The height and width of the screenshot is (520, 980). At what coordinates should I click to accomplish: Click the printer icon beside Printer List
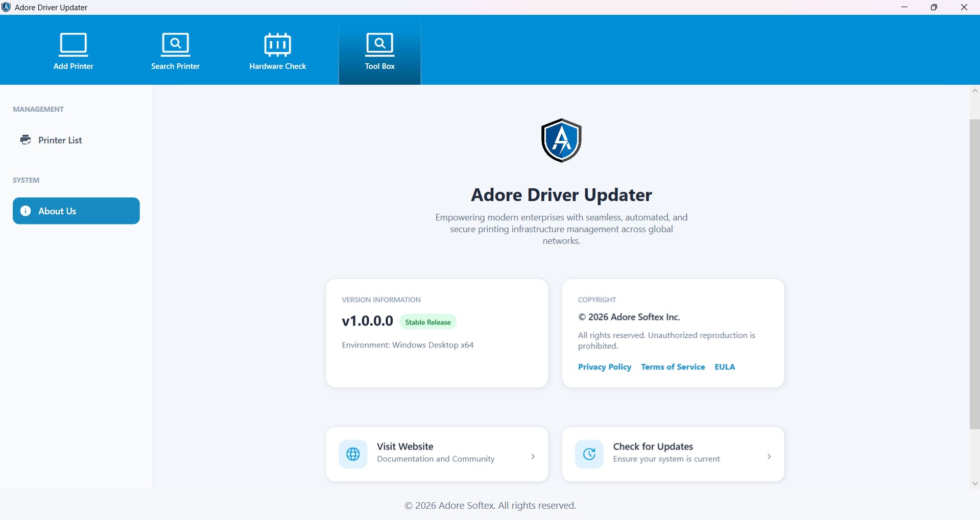click(26, 140)
